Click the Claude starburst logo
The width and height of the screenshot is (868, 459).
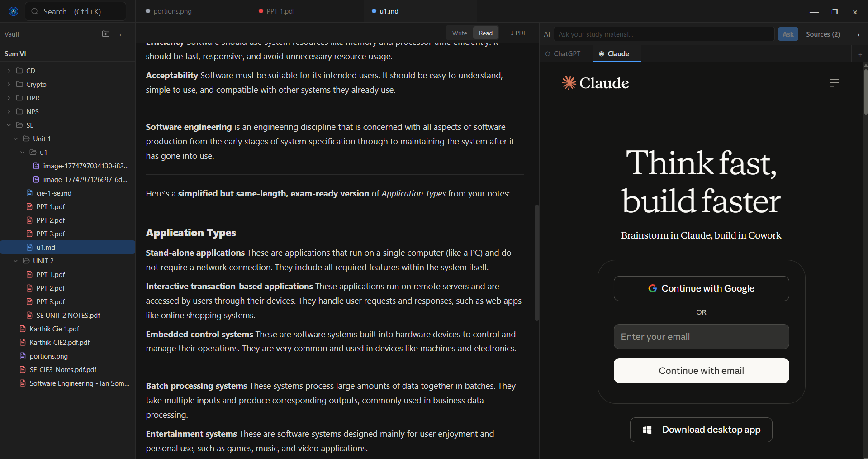tap(569, 83)
